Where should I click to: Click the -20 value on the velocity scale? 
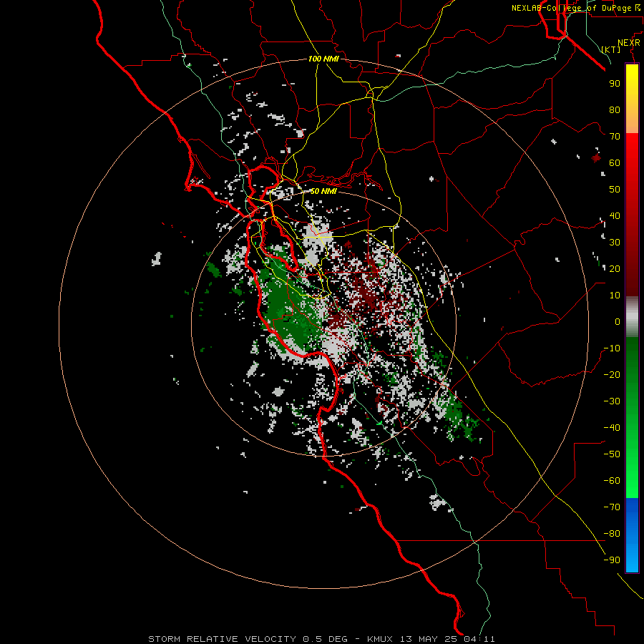tap(612, 374)
